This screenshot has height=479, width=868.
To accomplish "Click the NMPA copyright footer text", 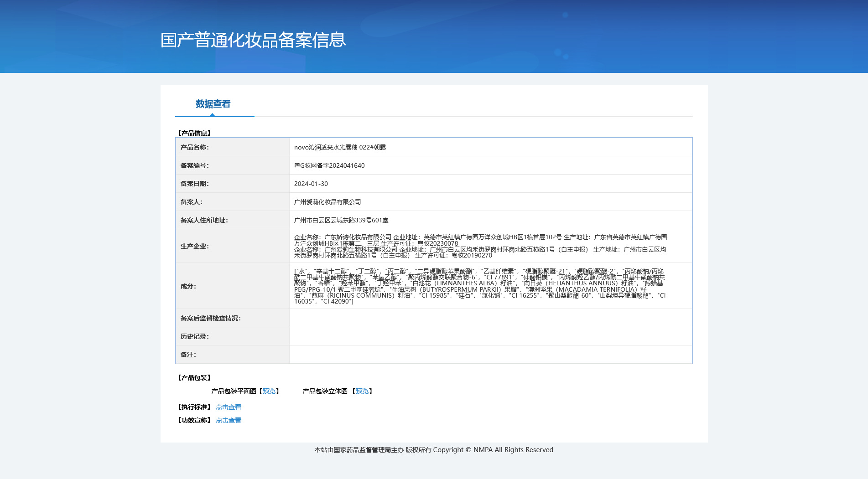I will (434, 450).
